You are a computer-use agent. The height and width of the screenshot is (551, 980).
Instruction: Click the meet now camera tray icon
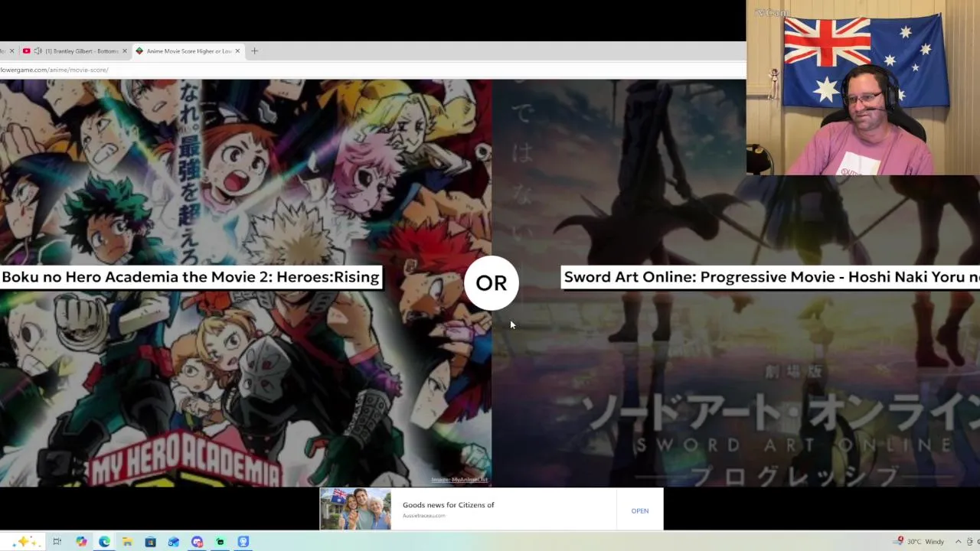tap(970, 542)
